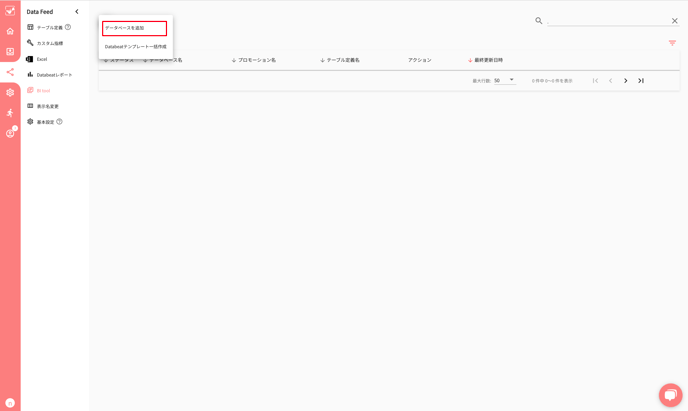Open Excel in the side menu

click(x=42, y=59)
